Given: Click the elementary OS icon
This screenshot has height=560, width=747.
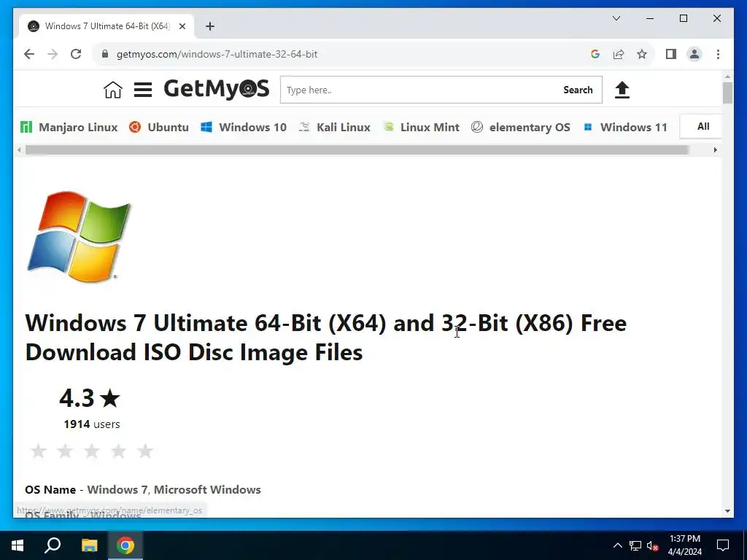Looking at the screenshot, I should (477, 127).
